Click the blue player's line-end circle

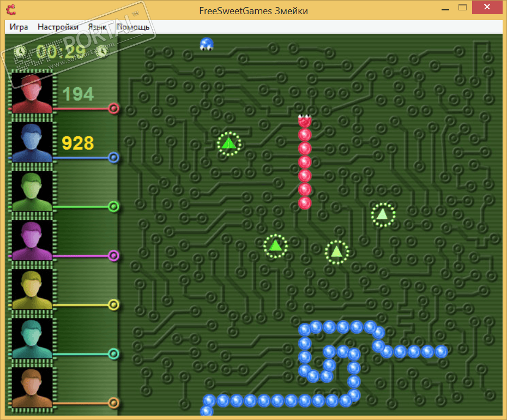click(x=113, y=158)
